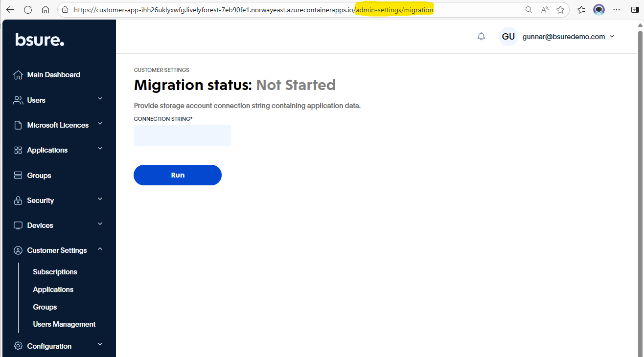This screenshot has height=357, width=644.
Task: Click the Security lock icon
Action: point(18,201)
